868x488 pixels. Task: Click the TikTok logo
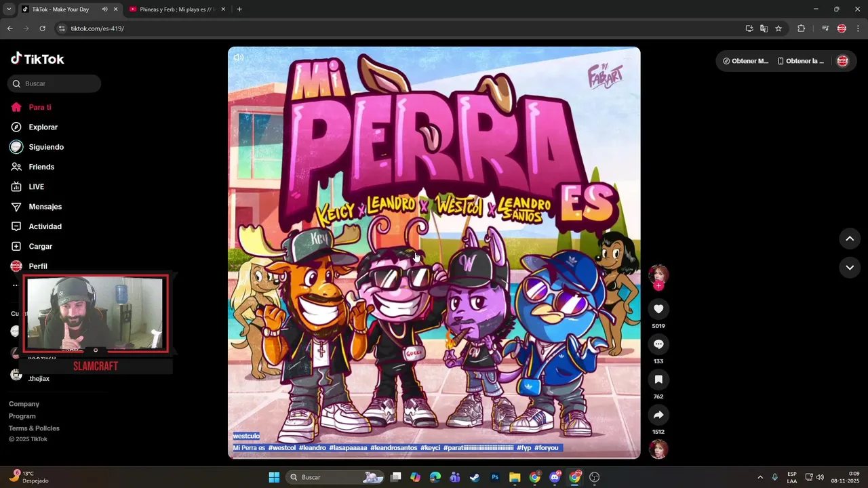(37, 59)
